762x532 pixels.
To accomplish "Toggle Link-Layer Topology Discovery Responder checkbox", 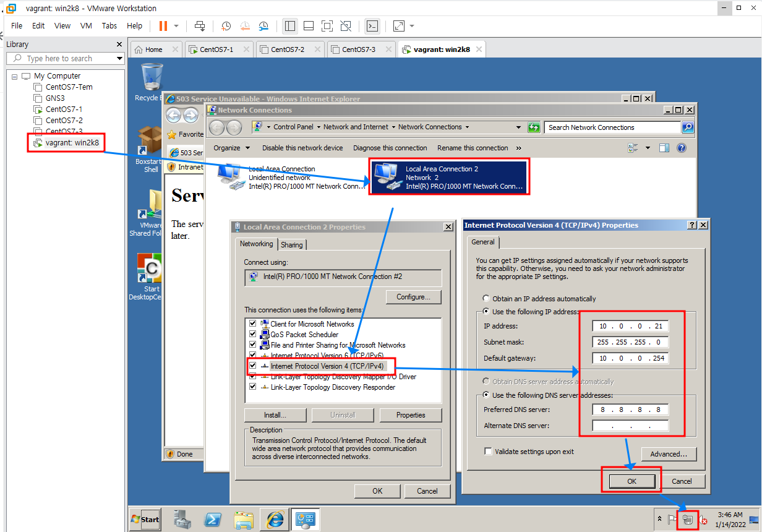I will (252, 387).
